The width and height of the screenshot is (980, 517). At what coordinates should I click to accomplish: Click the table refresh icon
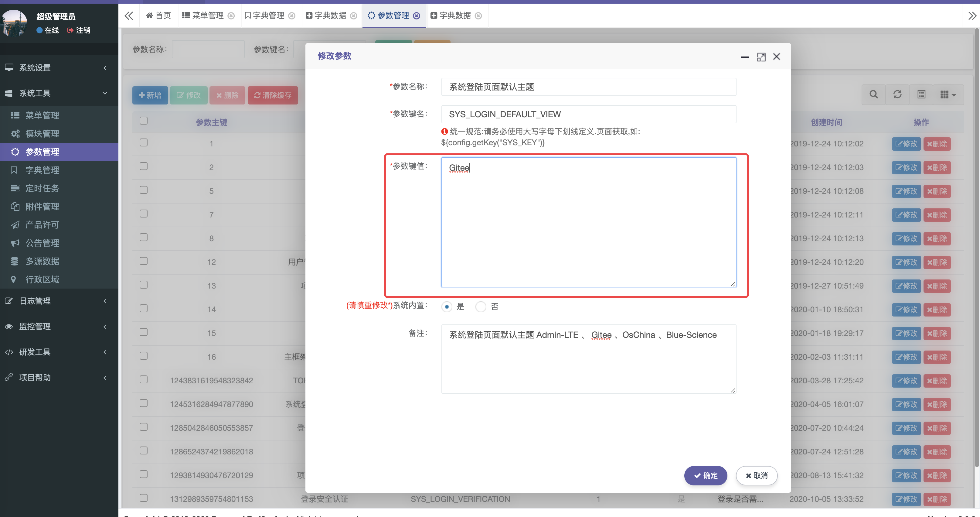(x=897, y=94)
